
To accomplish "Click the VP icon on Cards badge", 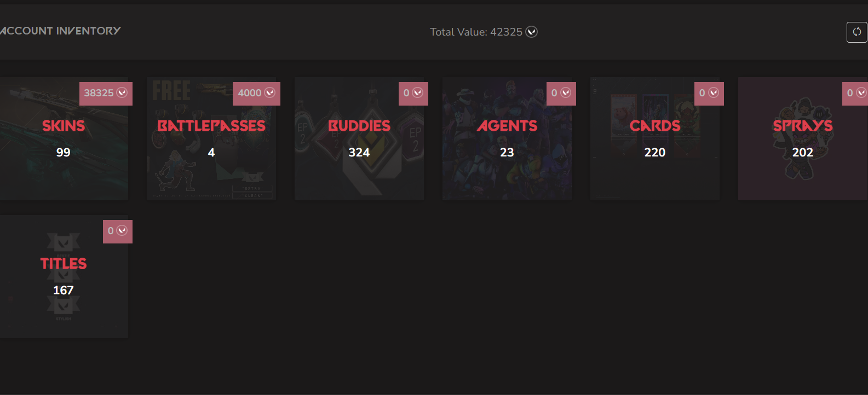I will point(714,93).
